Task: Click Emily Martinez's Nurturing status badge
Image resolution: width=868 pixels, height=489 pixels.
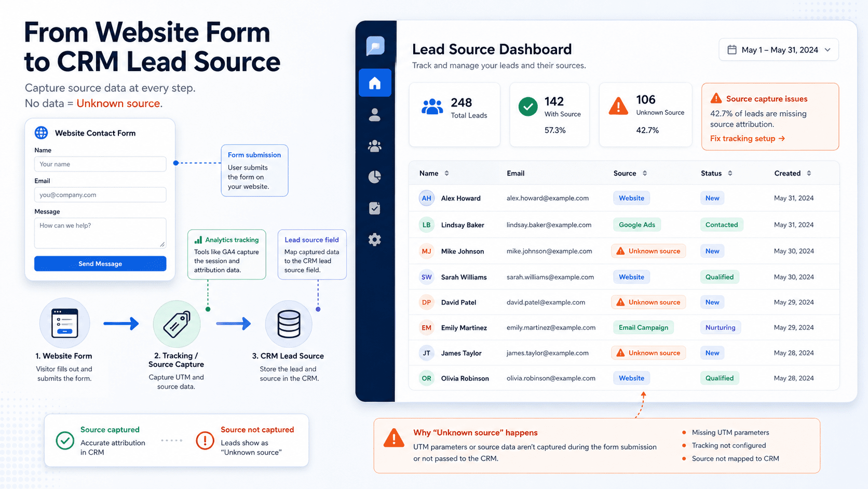Action: 721,328
